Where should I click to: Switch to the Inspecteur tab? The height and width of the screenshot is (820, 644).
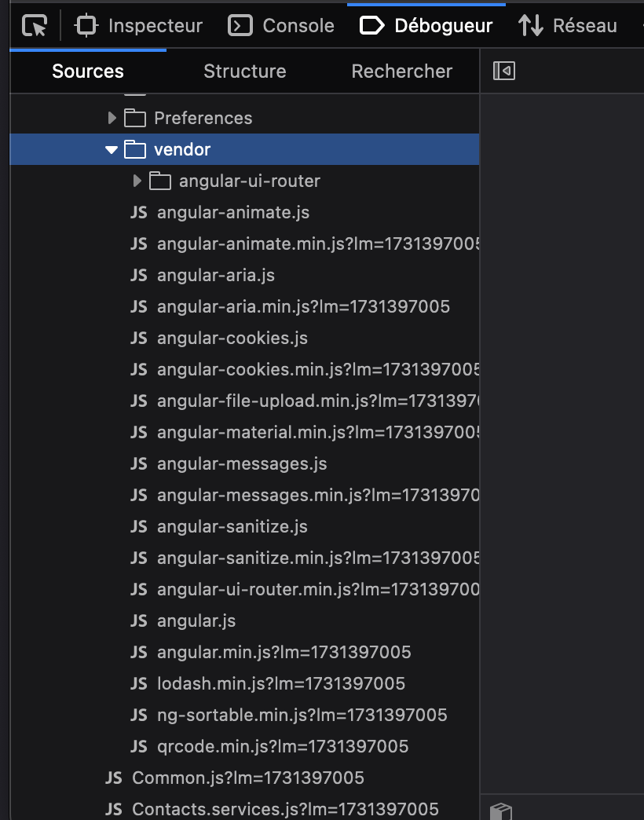[x=139, y=26]
